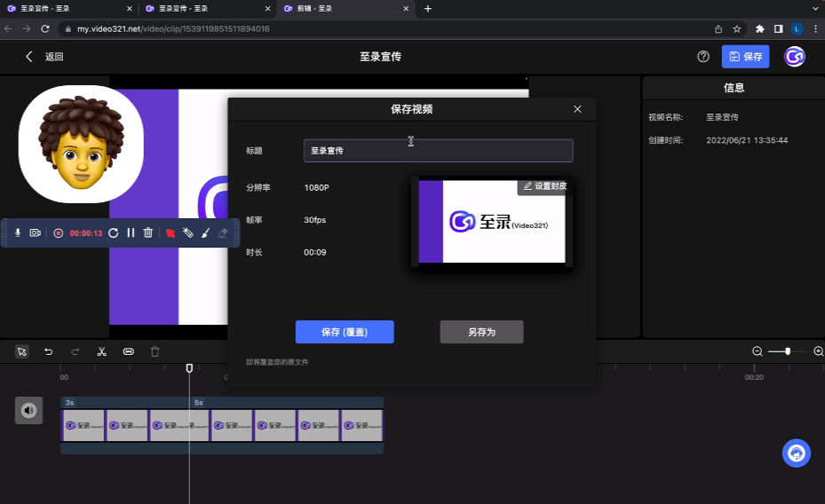Click the cover thumbnail preview in dialog
Viewport: 825px width, 504px height.
pos(491,222)
